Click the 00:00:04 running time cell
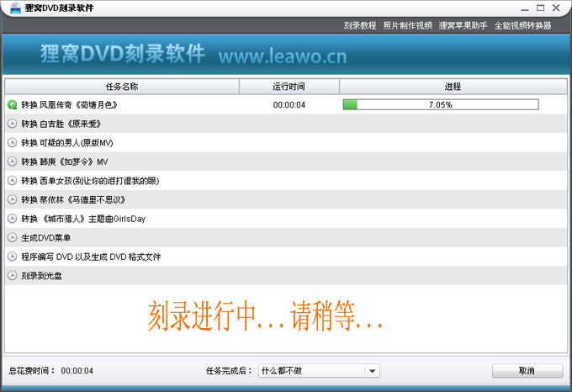 pyautogui.click(x=289, y=105)
